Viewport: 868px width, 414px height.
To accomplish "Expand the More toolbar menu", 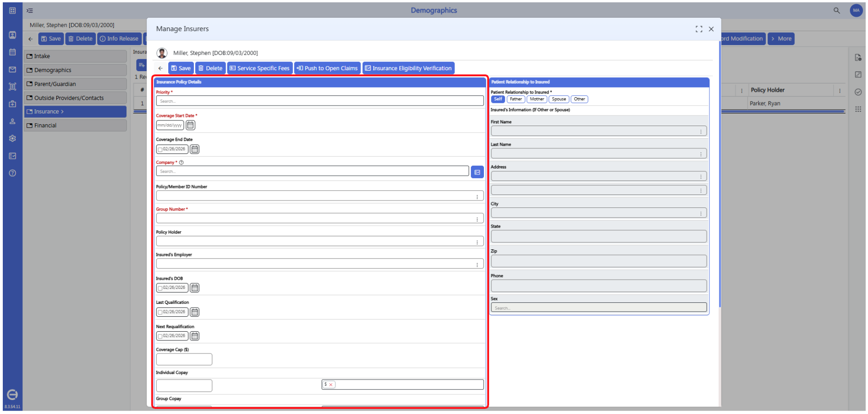I will coord(781,39).
